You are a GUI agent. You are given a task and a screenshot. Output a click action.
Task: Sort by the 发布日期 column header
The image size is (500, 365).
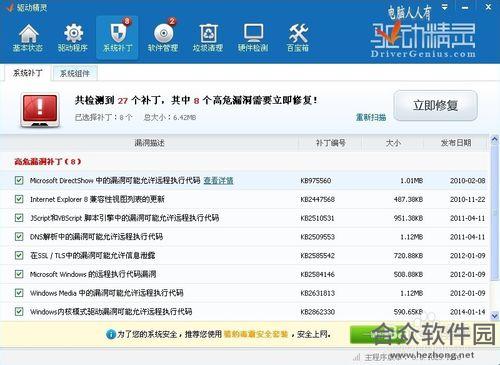pos(456,143)
